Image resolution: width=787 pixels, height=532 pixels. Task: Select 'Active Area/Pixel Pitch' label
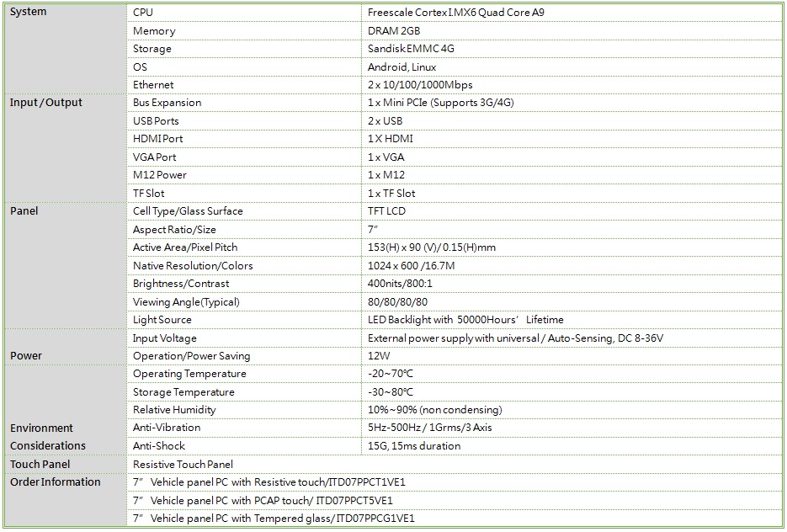point(185,247)
